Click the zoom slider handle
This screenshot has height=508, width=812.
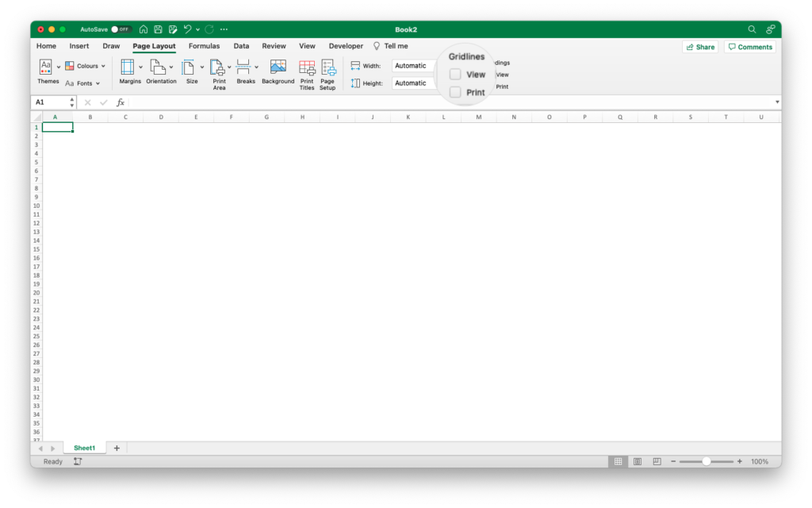click(706, 461)
